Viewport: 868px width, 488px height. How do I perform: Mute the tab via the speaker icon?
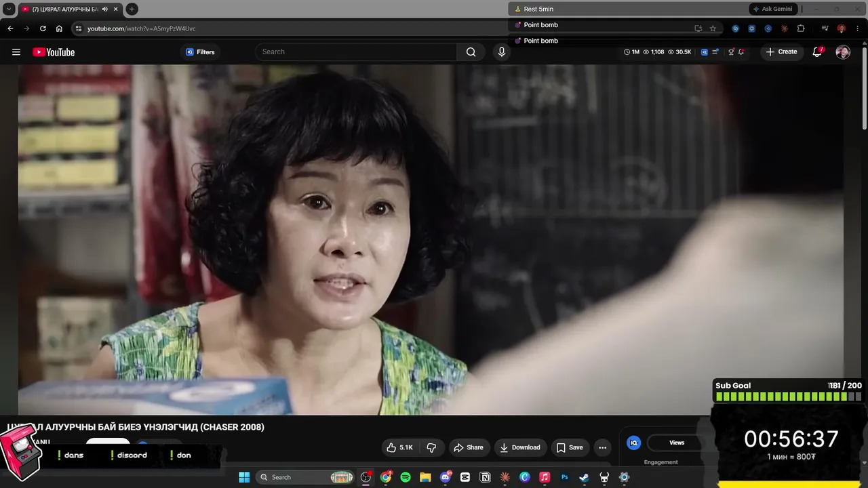104,9
